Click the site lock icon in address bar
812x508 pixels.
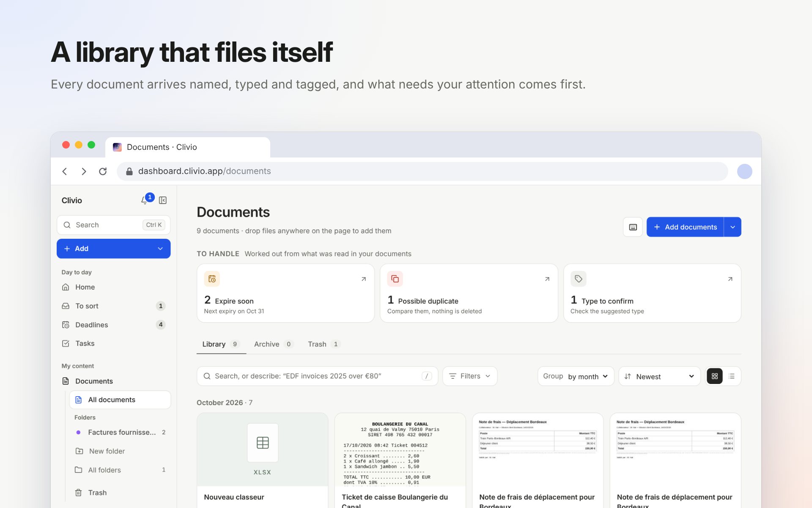coord(129,171)
